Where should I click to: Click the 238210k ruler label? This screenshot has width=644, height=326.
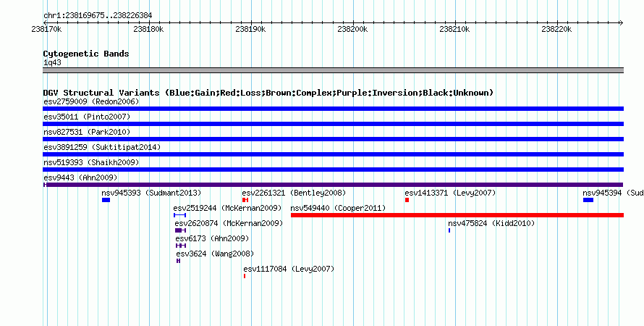(x=454, y=29)
